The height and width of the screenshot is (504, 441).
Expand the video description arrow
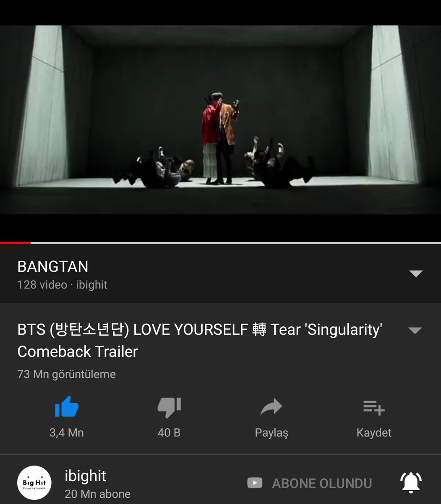point(415,331)
